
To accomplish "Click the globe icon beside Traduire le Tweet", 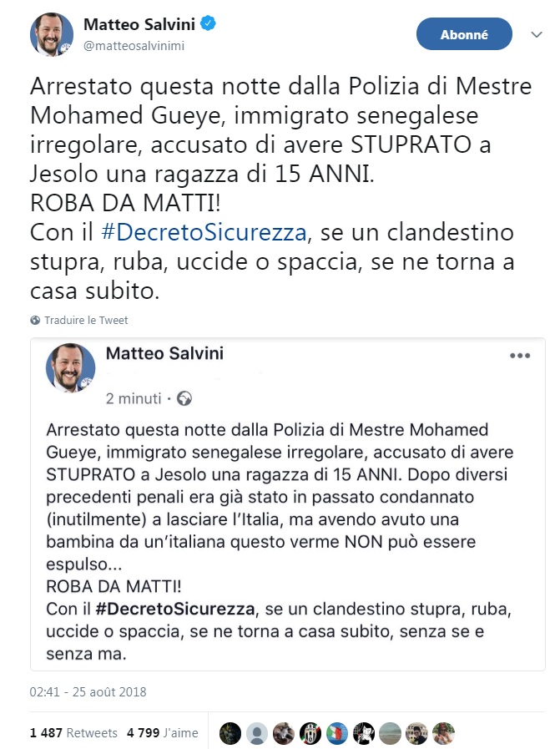I will (x=35, y=320).
